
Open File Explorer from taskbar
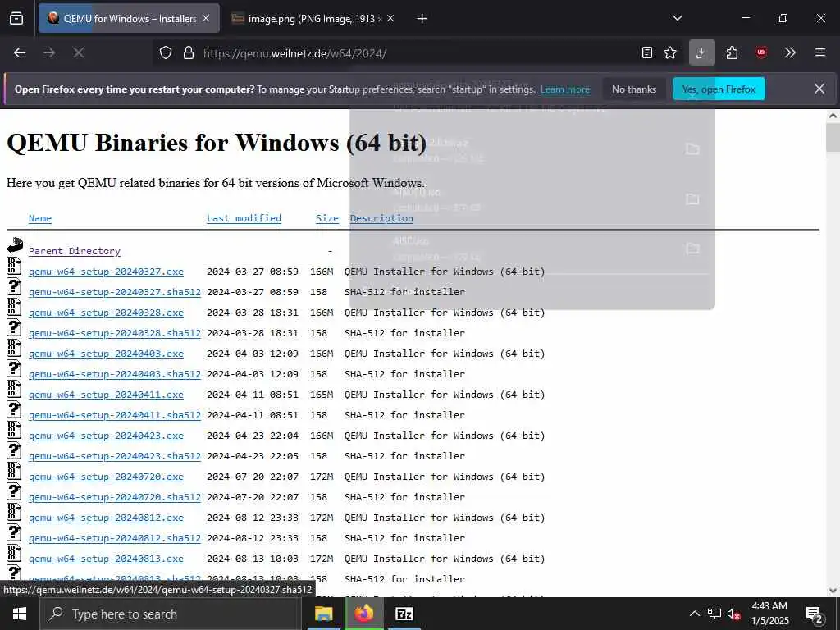(x=323, y=614)
